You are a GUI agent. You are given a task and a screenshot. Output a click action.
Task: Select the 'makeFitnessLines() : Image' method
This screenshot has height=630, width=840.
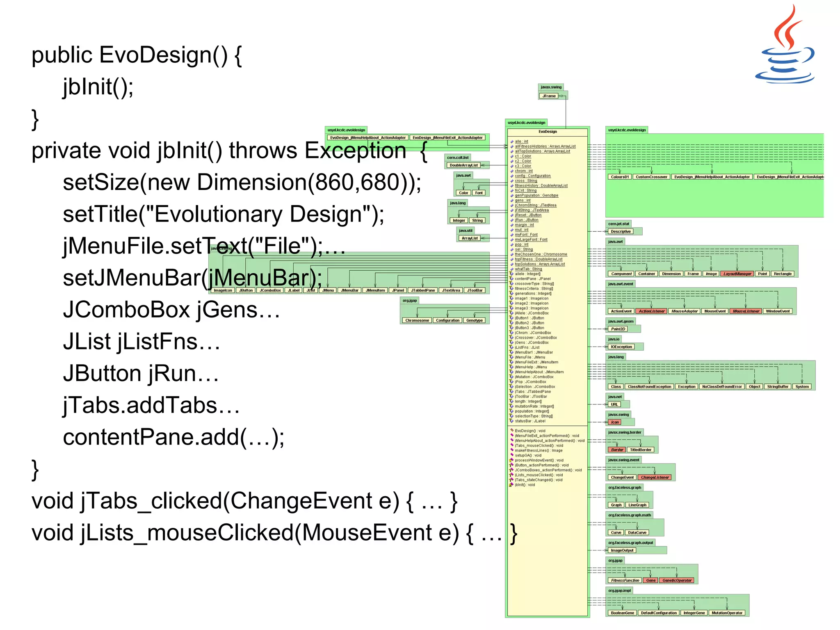tap(539, 450)
